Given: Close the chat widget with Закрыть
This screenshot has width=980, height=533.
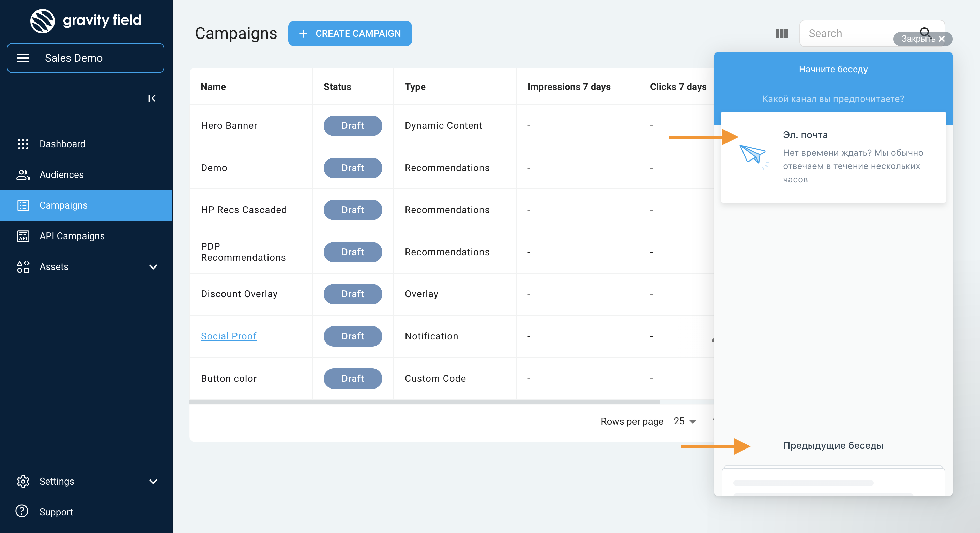Looking at the screenshot, I should [922, 39].
